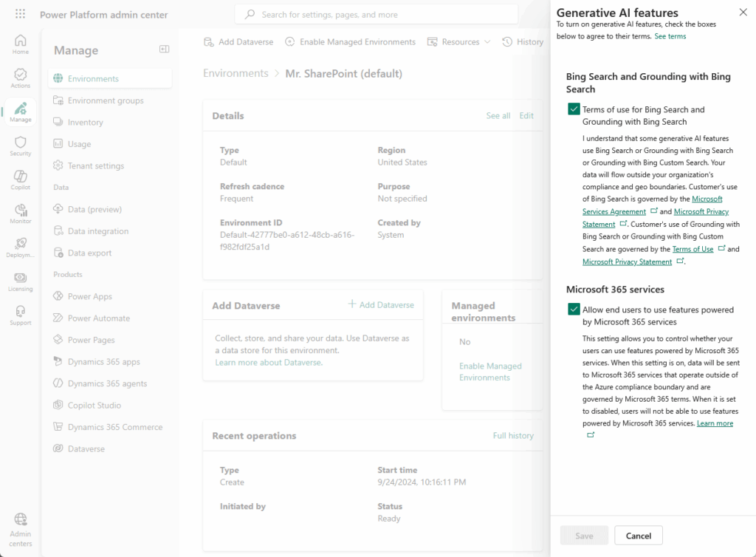Viewport: 756px width, 557px height.
Task: Open Licensing in left rail
Action: pyautogui.click(x=20, y=281)
